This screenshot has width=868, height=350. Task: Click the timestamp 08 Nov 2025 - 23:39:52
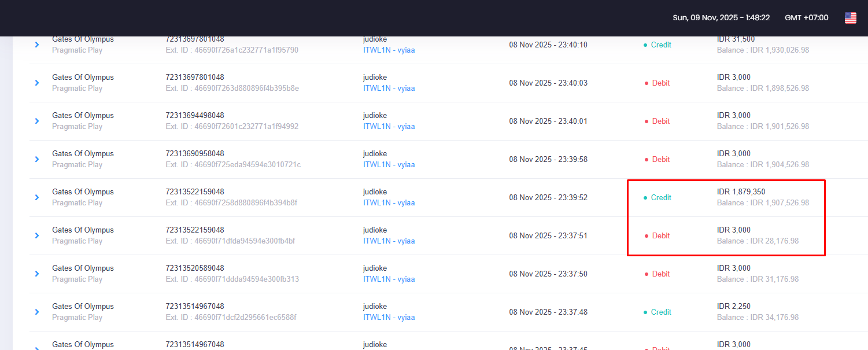pyautogui.click(x=548, y=197)
